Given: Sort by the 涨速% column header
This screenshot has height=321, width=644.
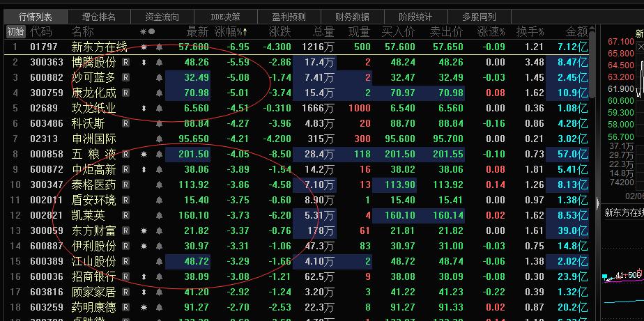Looking at the screenshot, I should [x=491, y=31].
